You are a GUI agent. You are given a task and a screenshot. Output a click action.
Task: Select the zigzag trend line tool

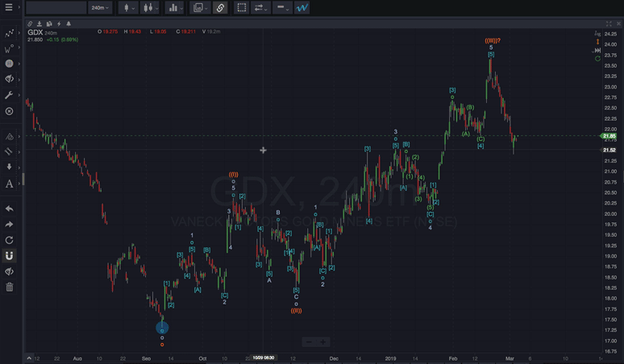pyautogui.click(x=9, y=33)
